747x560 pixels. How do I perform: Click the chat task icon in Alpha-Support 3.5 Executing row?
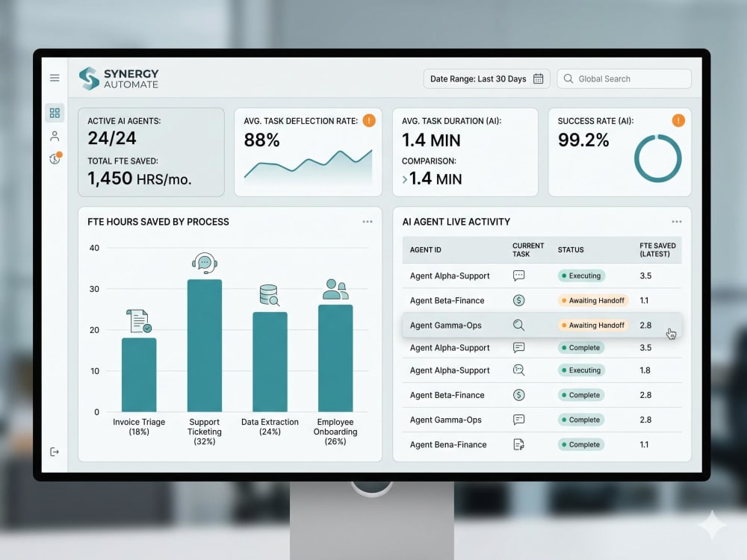519,276
